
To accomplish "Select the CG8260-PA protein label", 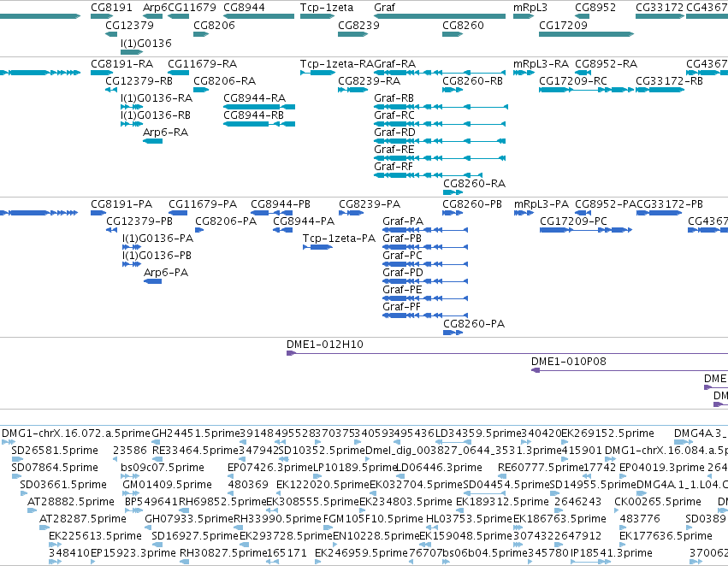I will 474,324.
